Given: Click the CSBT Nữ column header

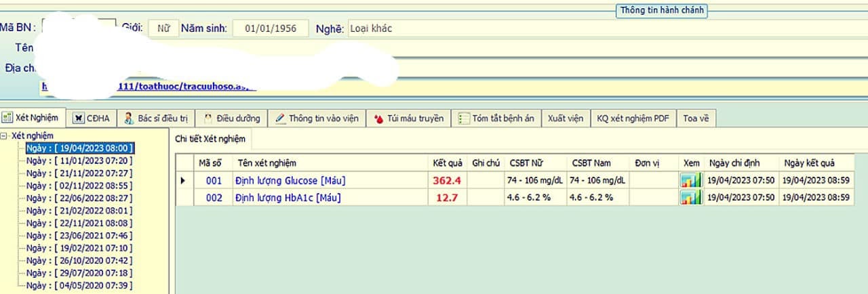Looking at the screenshot, I should coord(534,163).
